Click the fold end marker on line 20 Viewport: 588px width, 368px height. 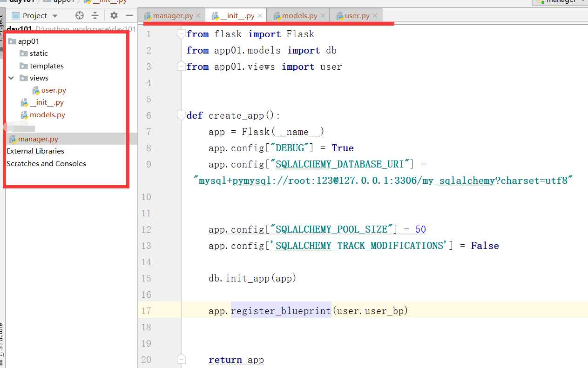181,360
